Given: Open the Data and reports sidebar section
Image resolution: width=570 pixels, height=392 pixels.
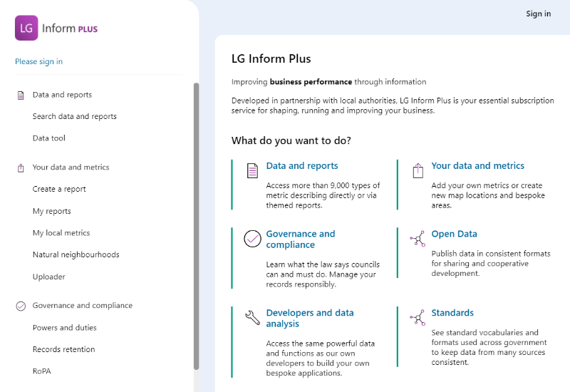Looking at the screenshot, I should pyautogui.click(x=62, y=95).
